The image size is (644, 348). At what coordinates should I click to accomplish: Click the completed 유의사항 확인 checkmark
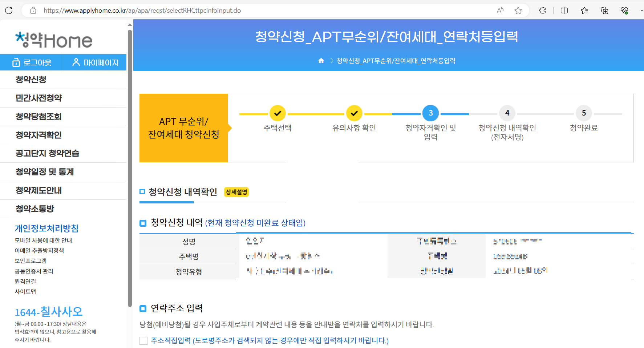354,113
